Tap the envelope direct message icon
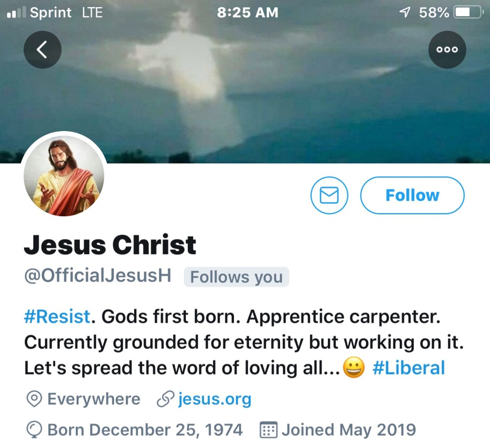Viewport: 490px width, 448px height. pyautogui.click(x=330, y=195)
